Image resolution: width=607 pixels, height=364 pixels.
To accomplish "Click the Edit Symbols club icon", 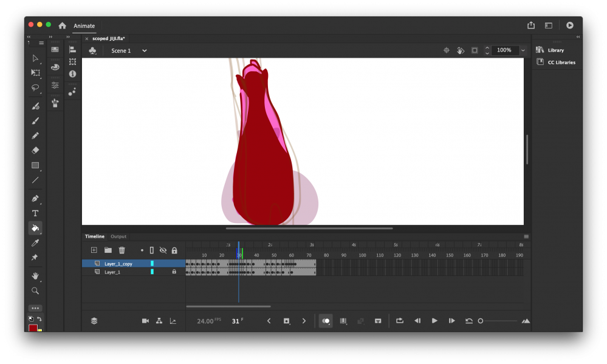I will (x=92, y=50).
